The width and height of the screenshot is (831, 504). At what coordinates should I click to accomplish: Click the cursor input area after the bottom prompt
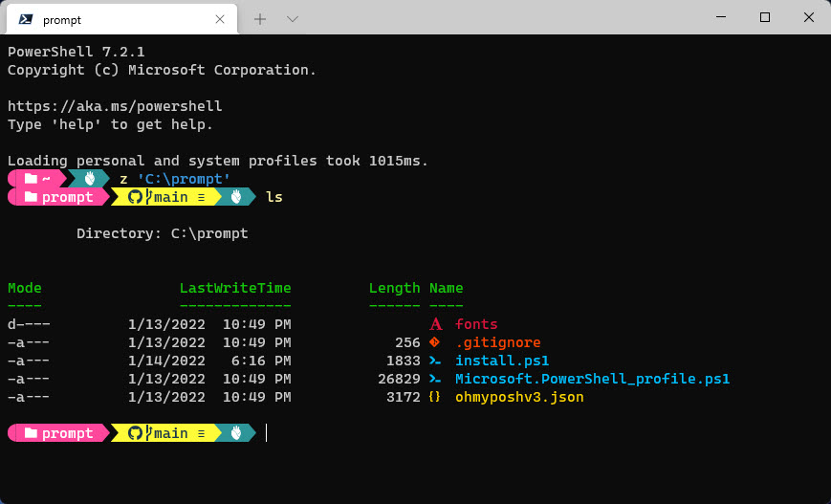[267, 433]
